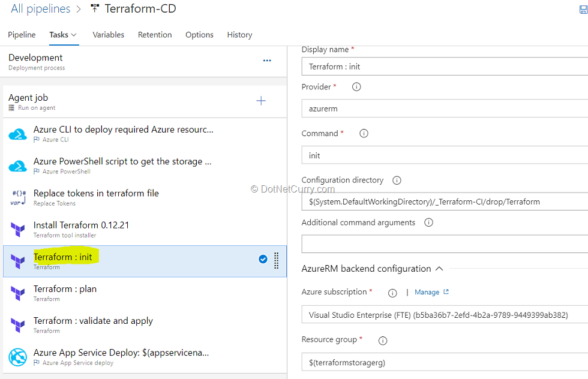
Task: Select the Terraform : init task
Action: 145,261
